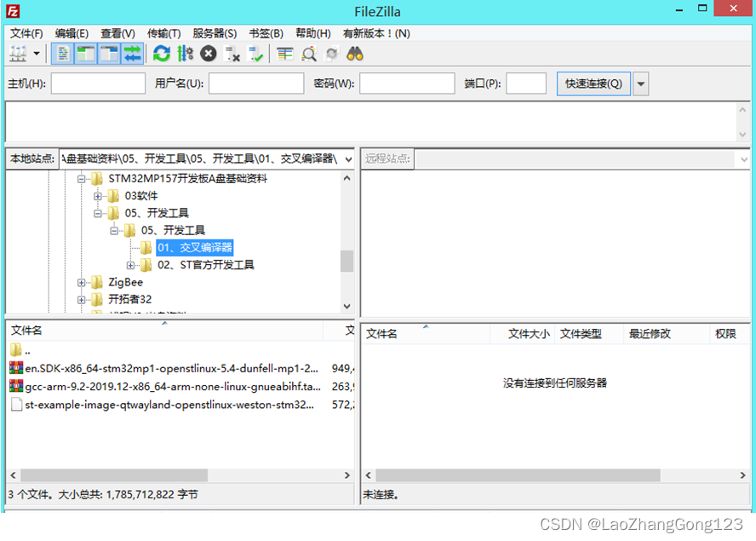Click the remote file list horizontal scrollbar
Screen dimensions: 756x541
518,475
